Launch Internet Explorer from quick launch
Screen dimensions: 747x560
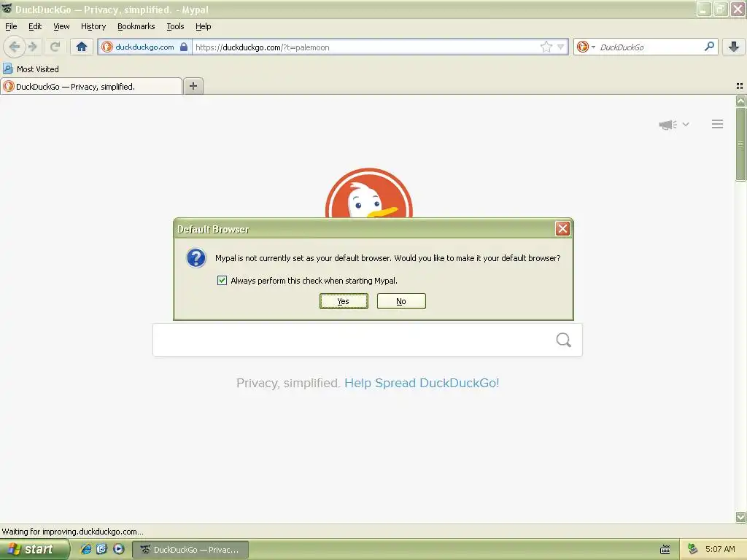[x=86, y=549]
